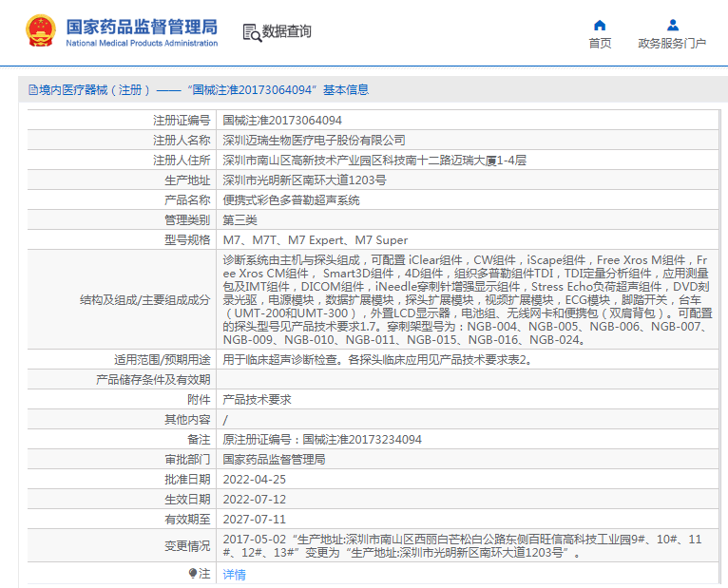Click the 产品技术要求 attachment cell

(x=257, y=400)
